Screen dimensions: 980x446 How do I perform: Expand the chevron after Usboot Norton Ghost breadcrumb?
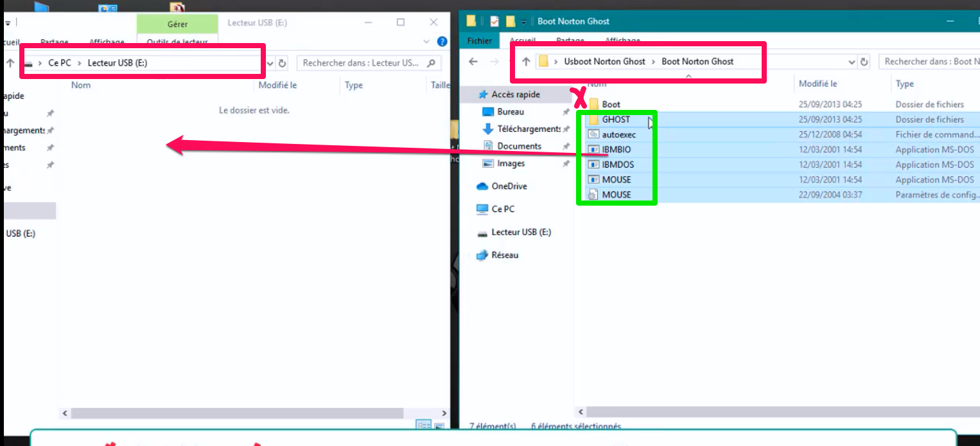pyautogui.click(x=654, y=62)
